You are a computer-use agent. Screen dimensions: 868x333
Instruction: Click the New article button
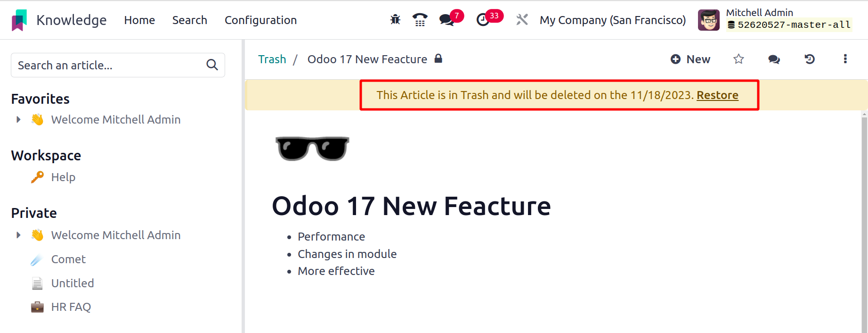(x=690, y=59)
